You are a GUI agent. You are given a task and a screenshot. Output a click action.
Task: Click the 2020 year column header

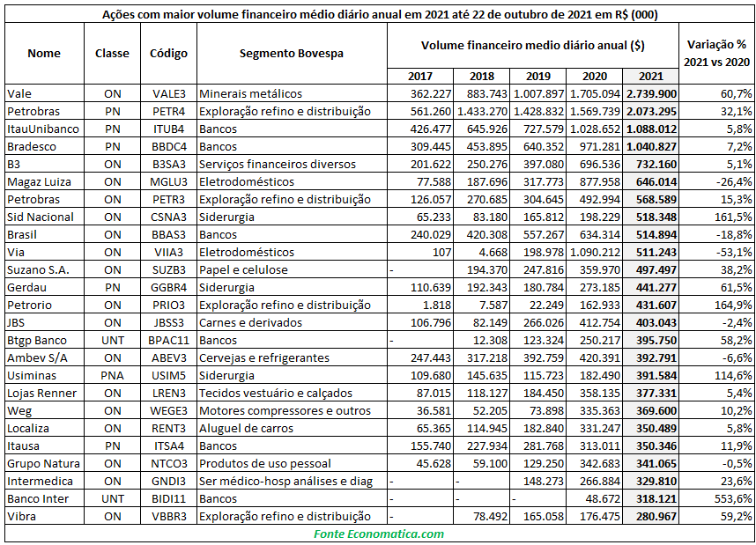595,76
